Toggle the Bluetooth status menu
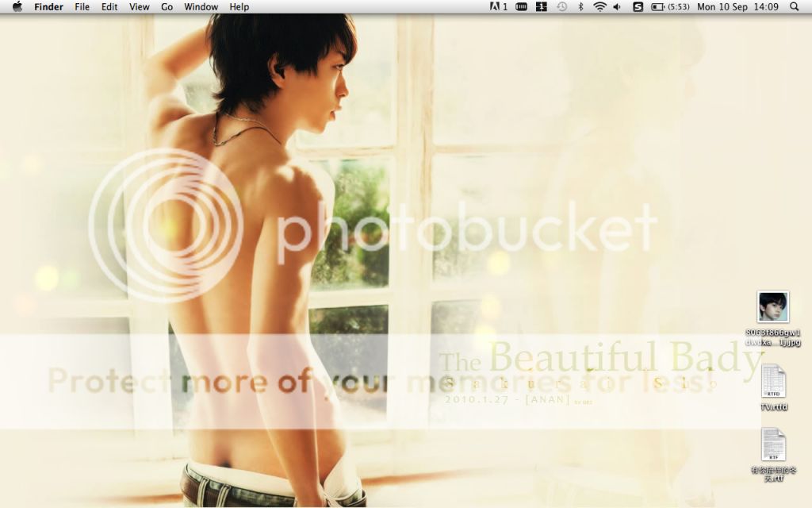Image resolution: width=812 pixels, height=508 pixels. pyautogui.click(x=580, y=7)
